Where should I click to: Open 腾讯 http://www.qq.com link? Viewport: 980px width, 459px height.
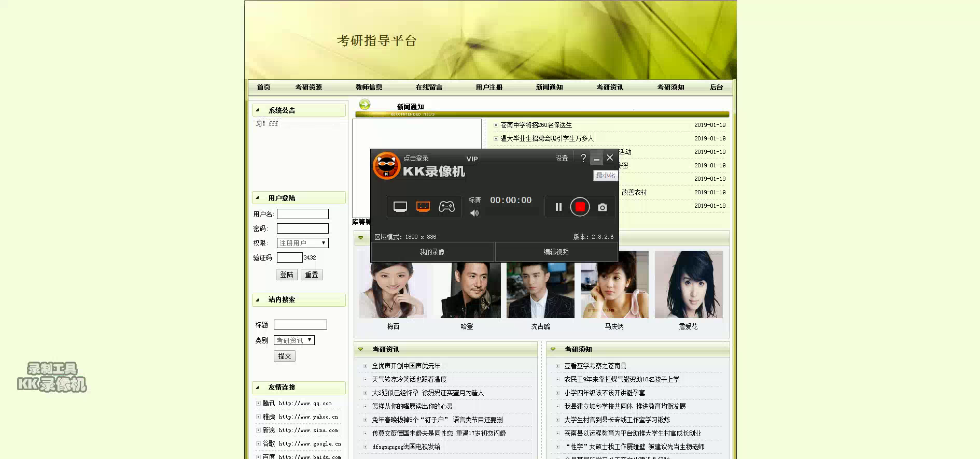click(x=297, y=403)
